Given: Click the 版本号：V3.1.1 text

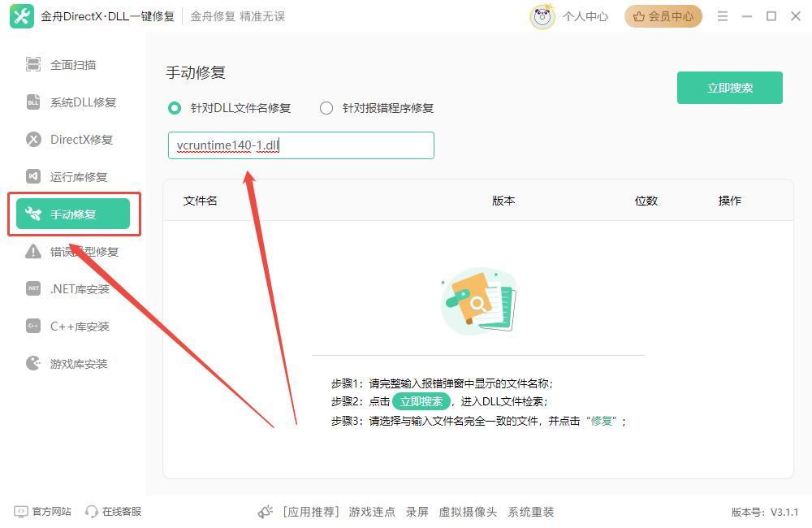Looking at the screenshot, I should coord(765,512).
